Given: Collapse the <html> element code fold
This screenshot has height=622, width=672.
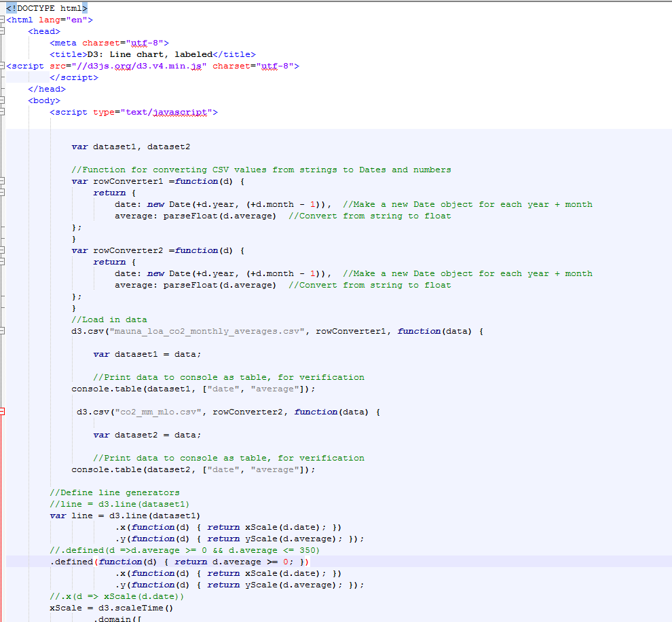Looking at the screenshot, I should (x=4, y=20).
